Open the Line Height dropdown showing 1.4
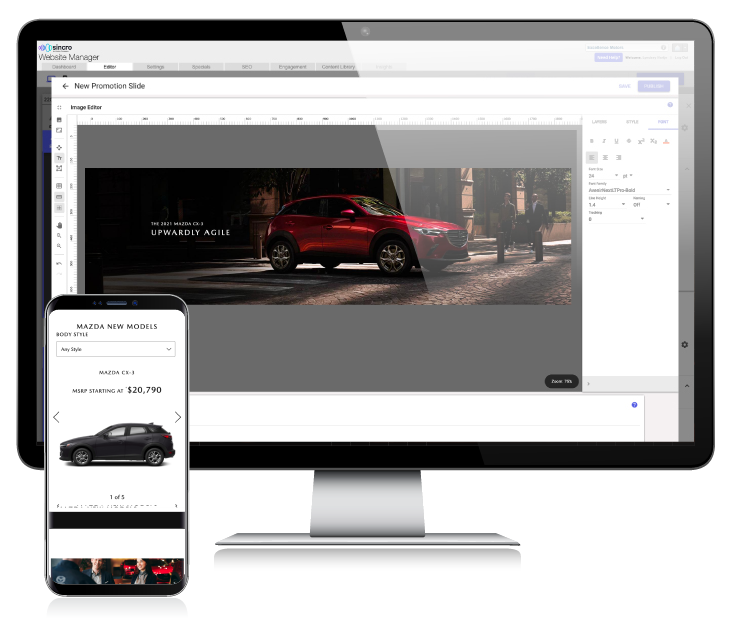Screen dimensions: 732x643 (606, 205)
